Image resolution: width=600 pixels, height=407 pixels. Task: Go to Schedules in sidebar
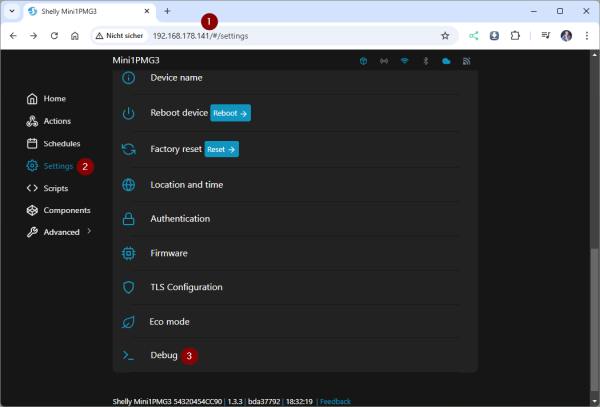pos(53,143)
